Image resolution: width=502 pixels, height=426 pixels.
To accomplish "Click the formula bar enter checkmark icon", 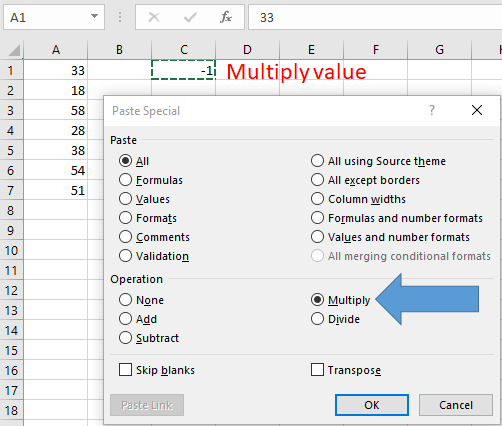I will [x=190, y=17].
